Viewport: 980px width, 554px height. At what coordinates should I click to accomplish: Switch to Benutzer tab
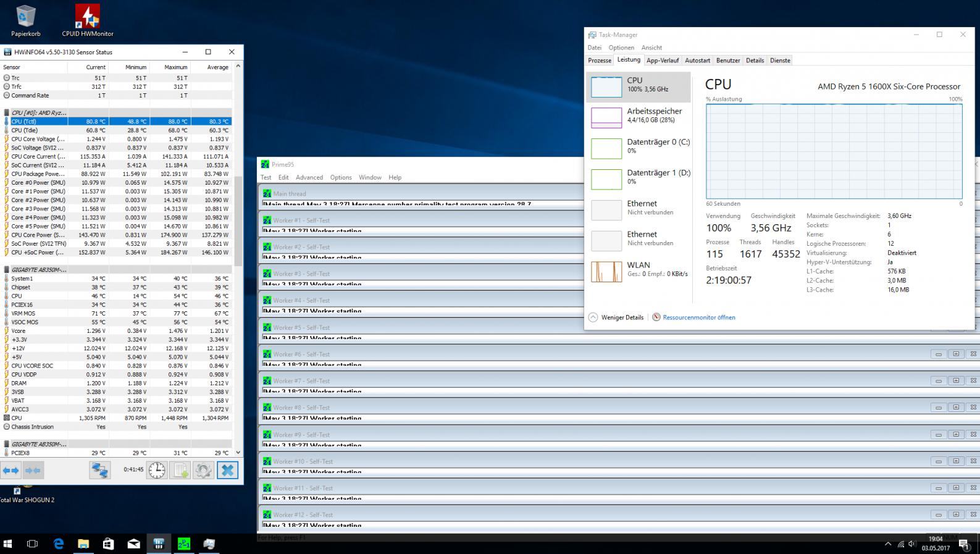click(x=728, y=61)
